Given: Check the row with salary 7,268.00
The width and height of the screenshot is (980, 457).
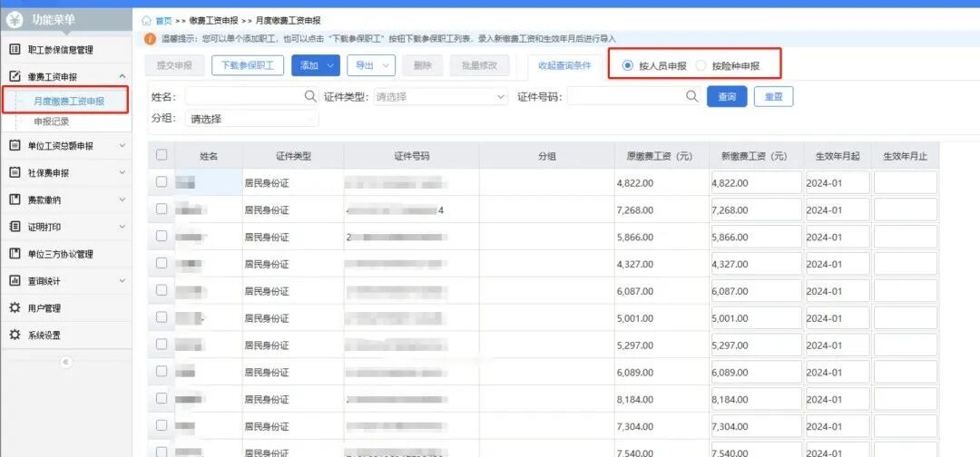Looking at the screenshot, I should coord(162,209).
